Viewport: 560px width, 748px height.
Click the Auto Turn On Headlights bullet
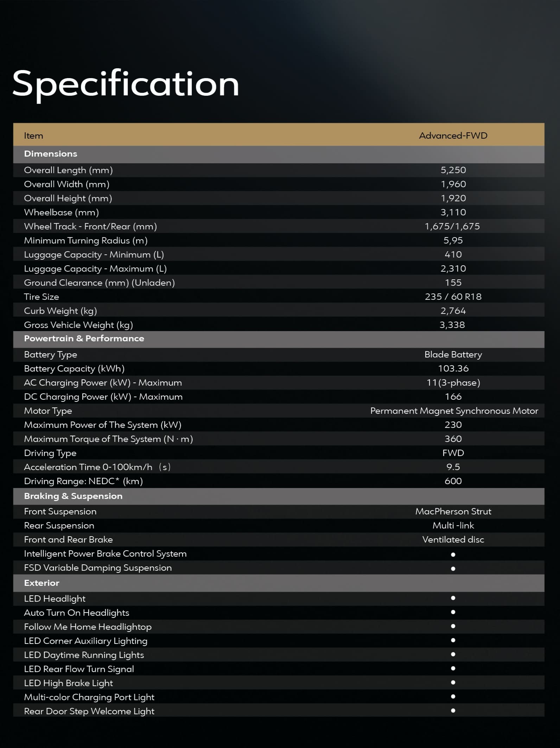pos(453,612)
